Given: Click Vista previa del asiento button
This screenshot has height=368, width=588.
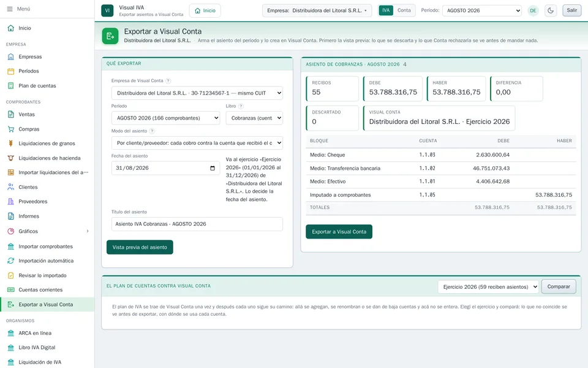Looking at the screenshot, I should (x=140, y=247).
